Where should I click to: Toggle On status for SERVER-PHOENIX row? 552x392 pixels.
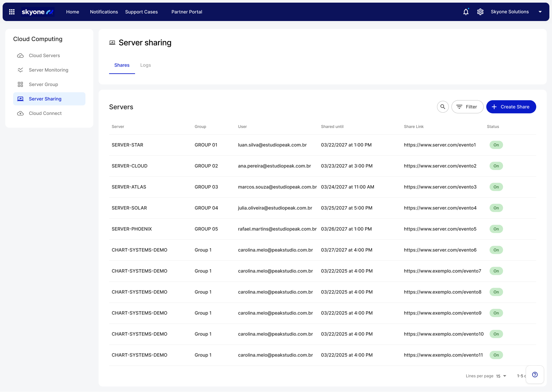[x=496, y=229]
